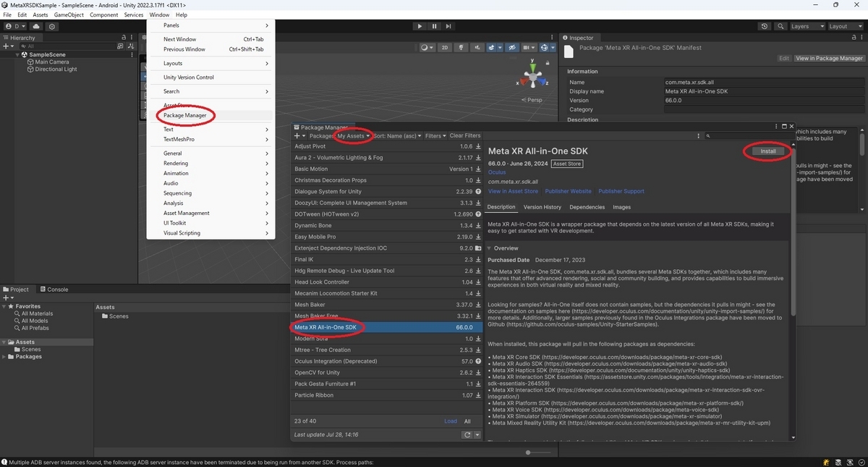The width and height of the screenshot is (868, 467).
Task: Click the Persp projection label
Action: 534,100
